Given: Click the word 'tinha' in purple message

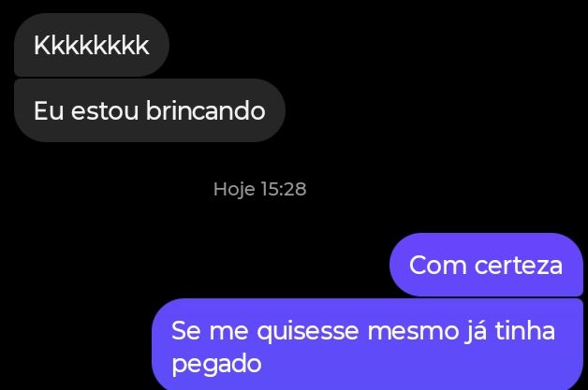Looking at the screenshot, I should pos(525,331).
